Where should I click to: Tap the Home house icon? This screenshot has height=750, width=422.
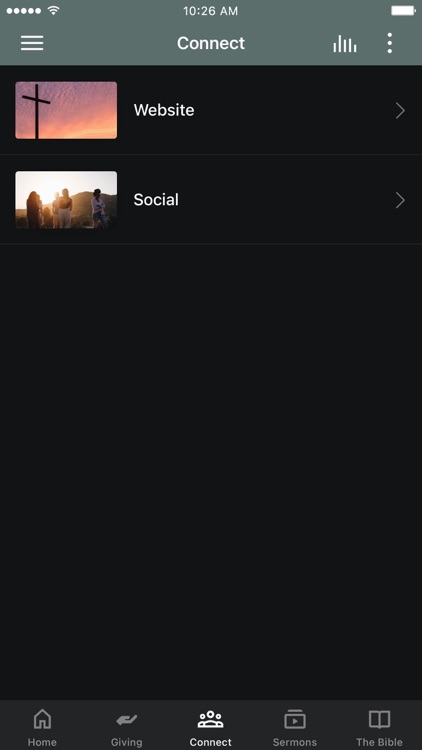click(42, 719)
